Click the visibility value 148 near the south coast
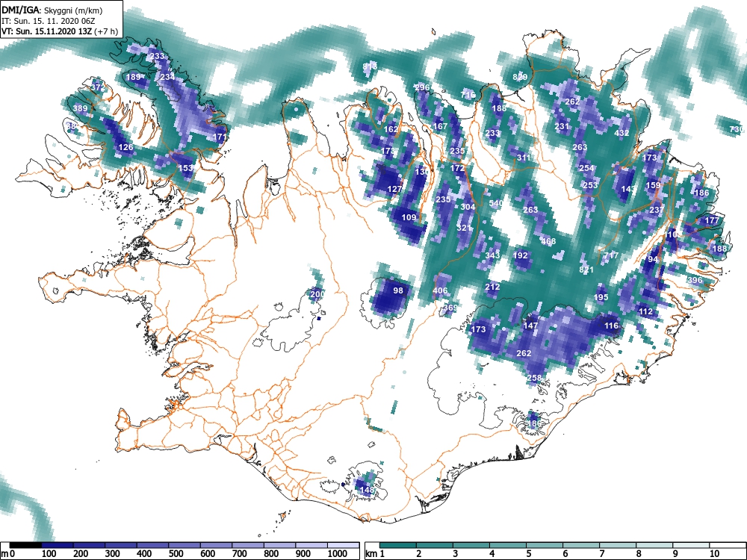The image size is (747, 560). coord(367,490)
